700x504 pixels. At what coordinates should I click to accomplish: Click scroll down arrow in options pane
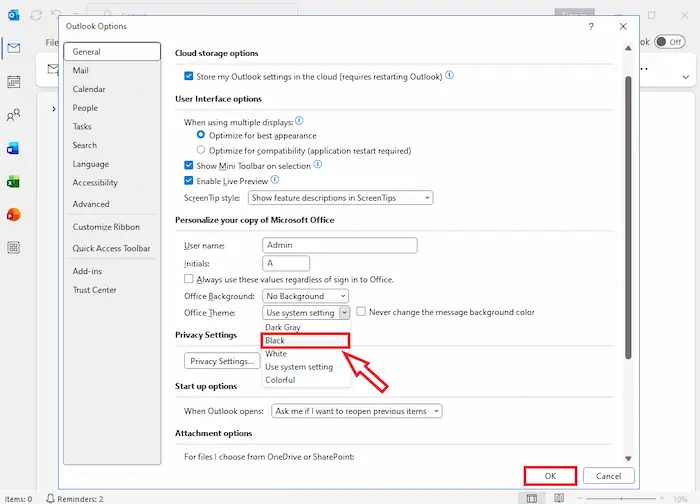click(x=628, y=458)
